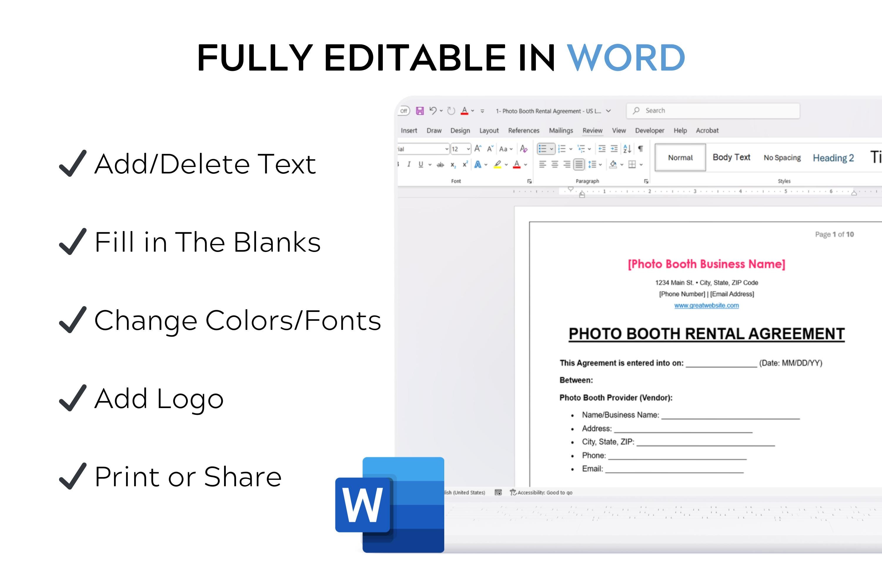Open the document title dropdown arrow
Screen dimensions: 882x588
click(x=609, y=111)
